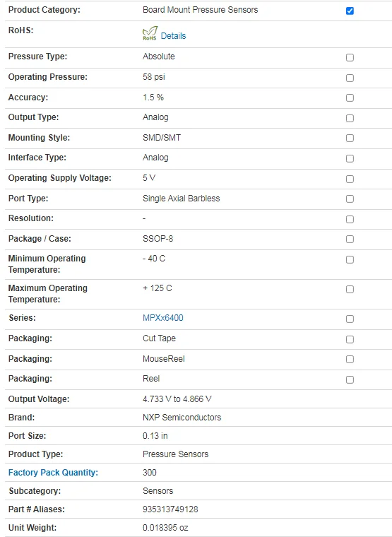Check the Resolution filter checkbox
392x537 pixels.
point(350,219)
